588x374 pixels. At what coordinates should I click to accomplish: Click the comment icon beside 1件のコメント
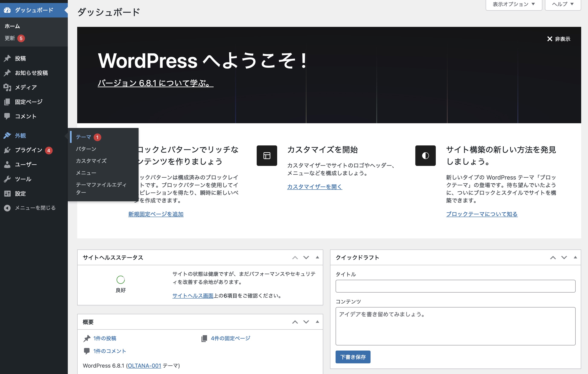(87, 351)
